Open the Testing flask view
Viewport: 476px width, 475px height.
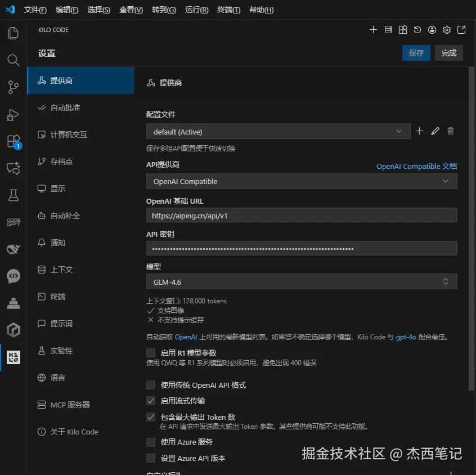coord(13,195)
